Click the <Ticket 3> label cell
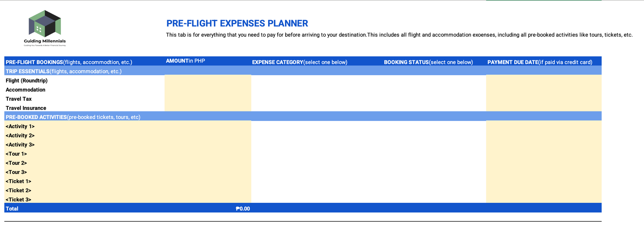 pyautogui.click(x=84, y=199)
